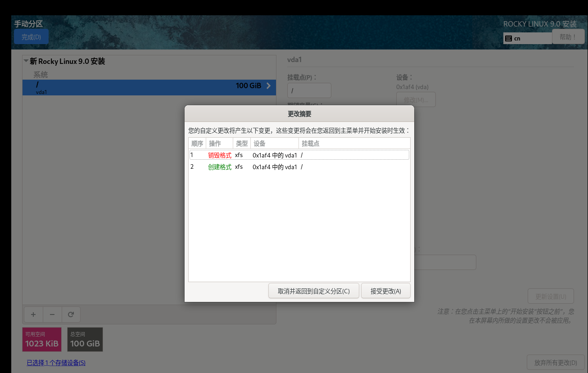Image resolution: width=588 pixels, height=373 pixels.
Task: Click the 挂载点(P) input field
Action: (x=309, y=90)
